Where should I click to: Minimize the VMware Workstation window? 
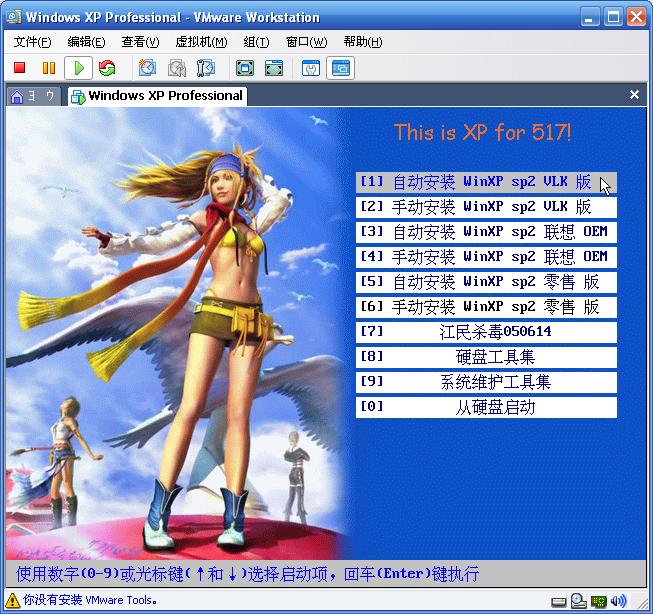(x=590, y=17)
